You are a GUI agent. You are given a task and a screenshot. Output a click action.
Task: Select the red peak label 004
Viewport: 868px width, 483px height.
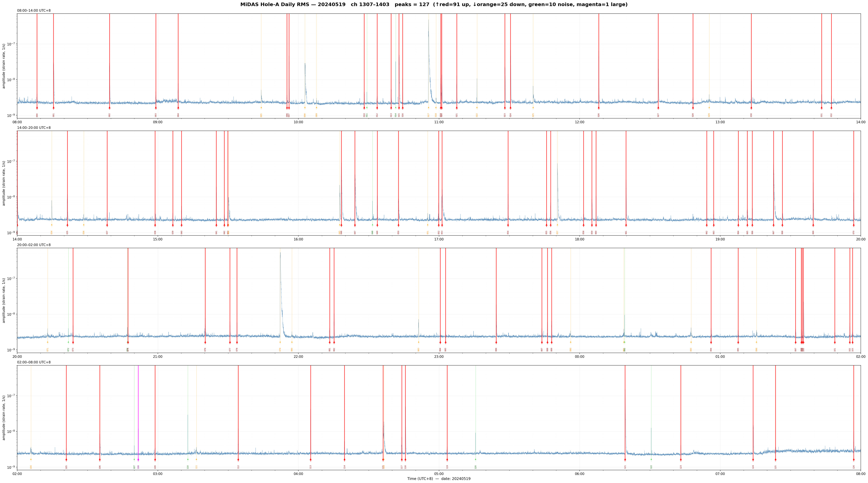pyautogui.click(x=178, y=115)
